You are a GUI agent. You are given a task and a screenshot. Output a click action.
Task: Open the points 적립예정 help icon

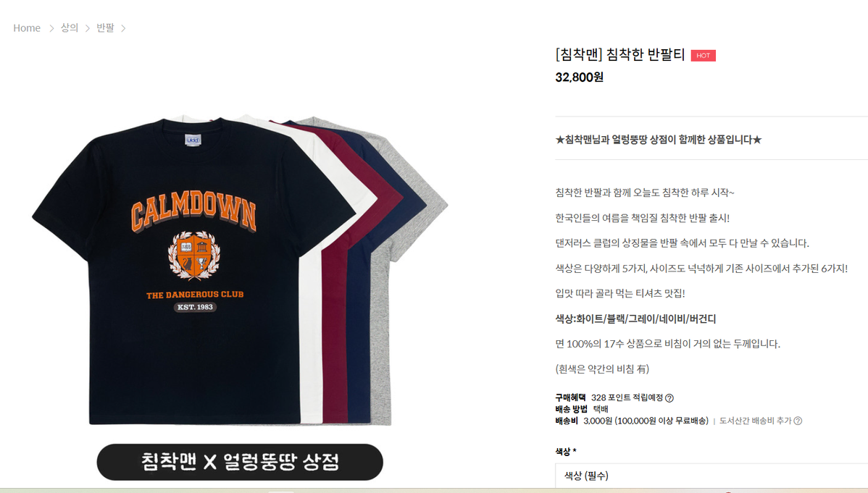coord(669,398)
